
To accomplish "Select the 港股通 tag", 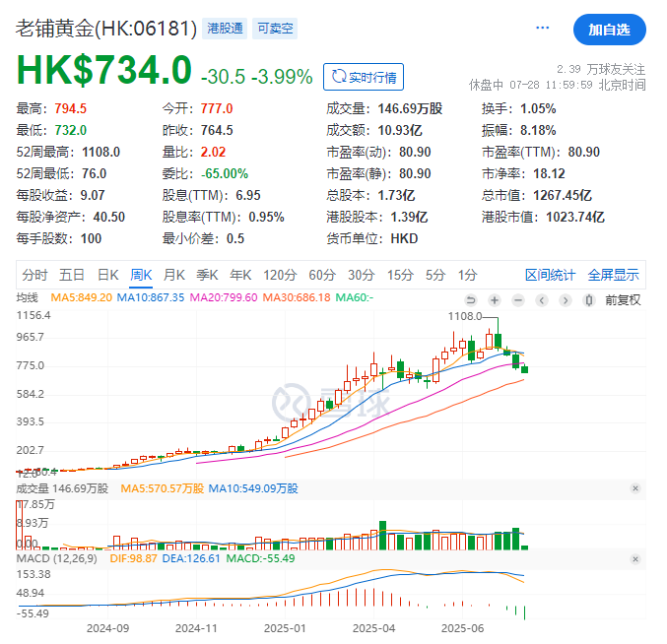I will click(225, 29).
